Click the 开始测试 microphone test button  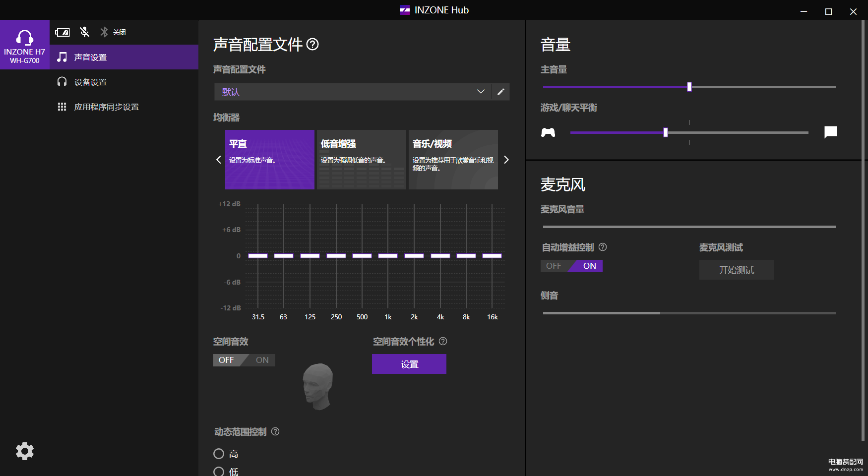(x=737, y=270)
